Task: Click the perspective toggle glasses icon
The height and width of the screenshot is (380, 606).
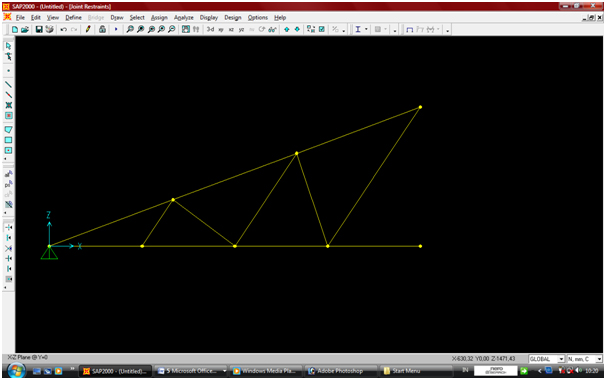Action: [272, 29]
